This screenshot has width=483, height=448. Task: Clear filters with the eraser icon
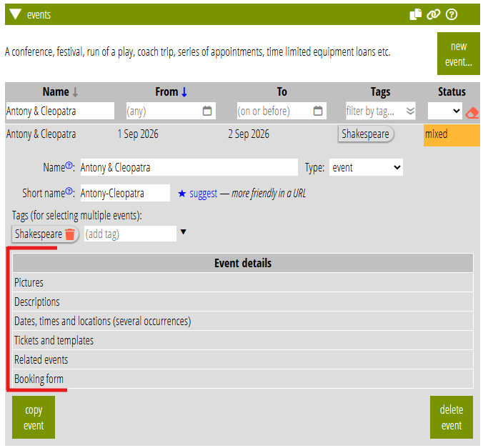472,113
